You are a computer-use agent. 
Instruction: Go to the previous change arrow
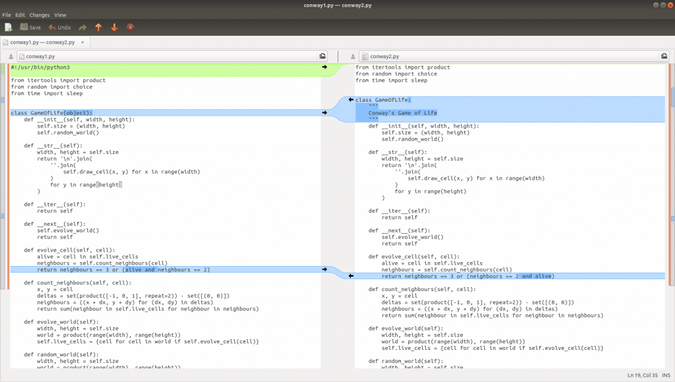[x=99, y=28]
